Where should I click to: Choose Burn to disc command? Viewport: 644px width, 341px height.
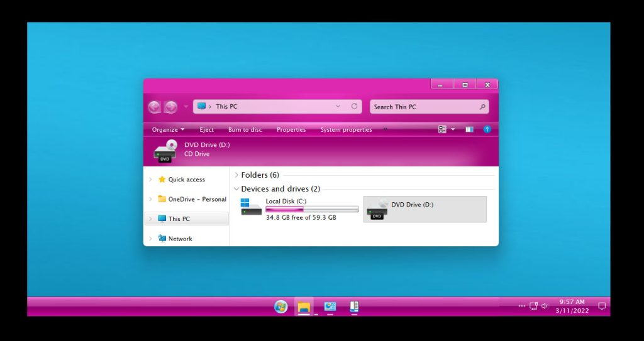pos(245,129)
